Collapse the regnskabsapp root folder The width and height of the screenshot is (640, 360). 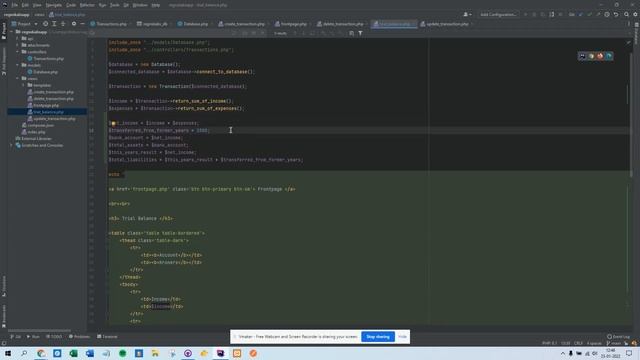[12, 32]
